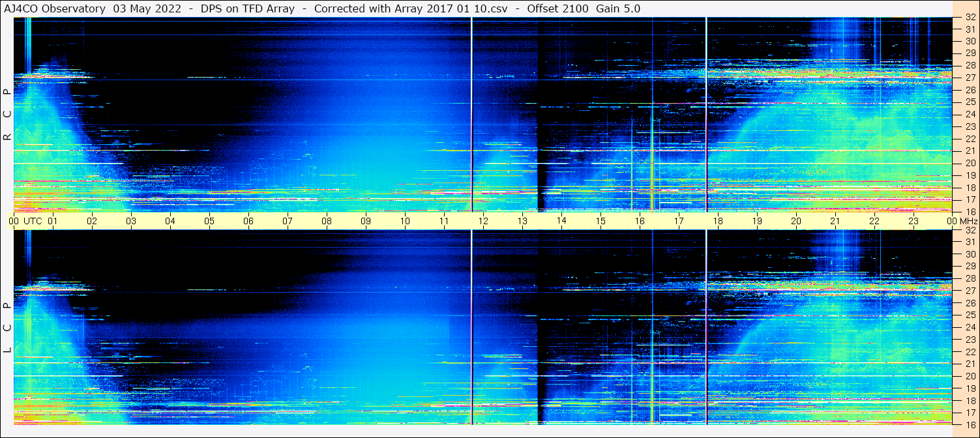Click the 16 MHz mark on lower scale
Viewport: 980px width, 438px height.
pyautogui.click(x=969, y=424)
